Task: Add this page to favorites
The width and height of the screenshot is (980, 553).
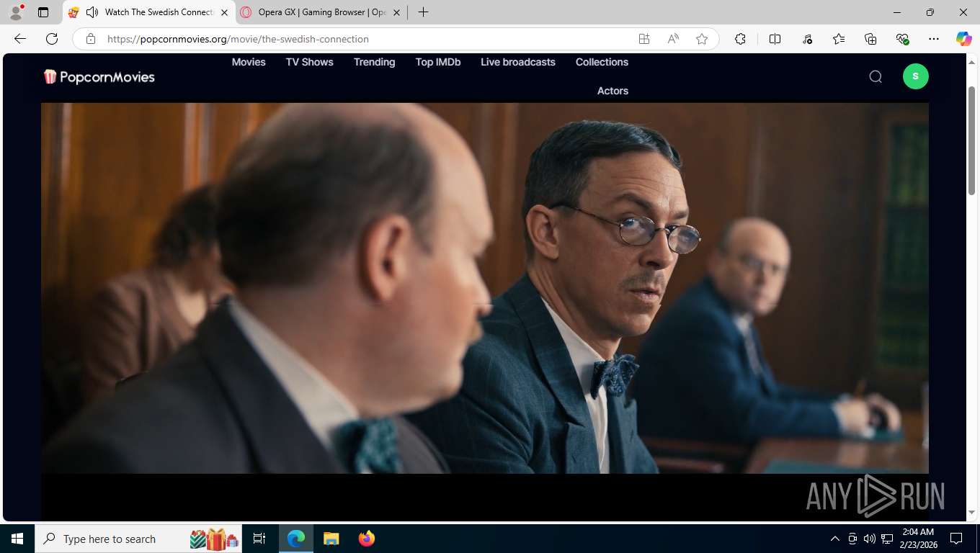Action: (702, 39)
